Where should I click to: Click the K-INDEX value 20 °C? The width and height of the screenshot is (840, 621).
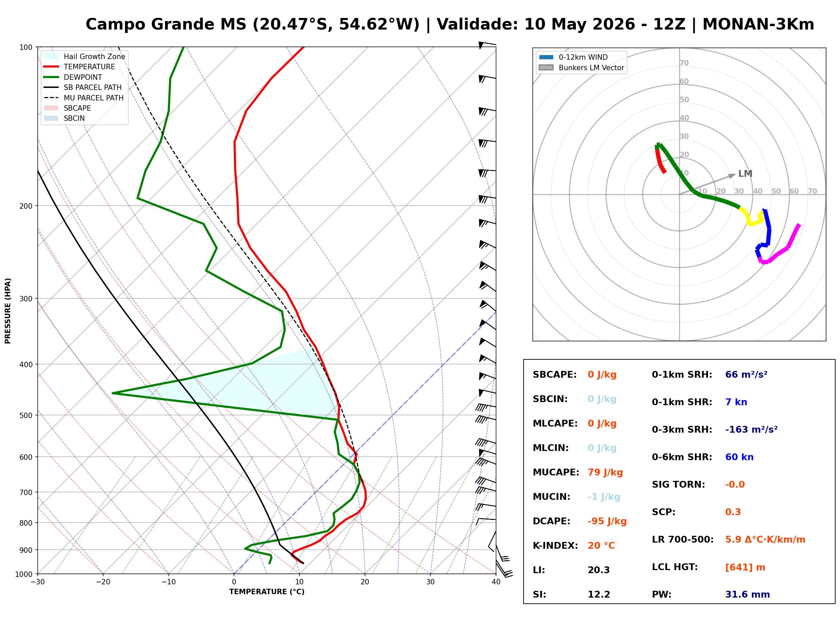(602, 546)
